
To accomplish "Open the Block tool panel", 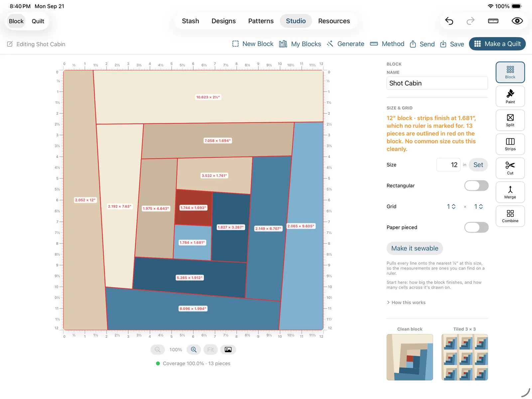I will (510, 72).
